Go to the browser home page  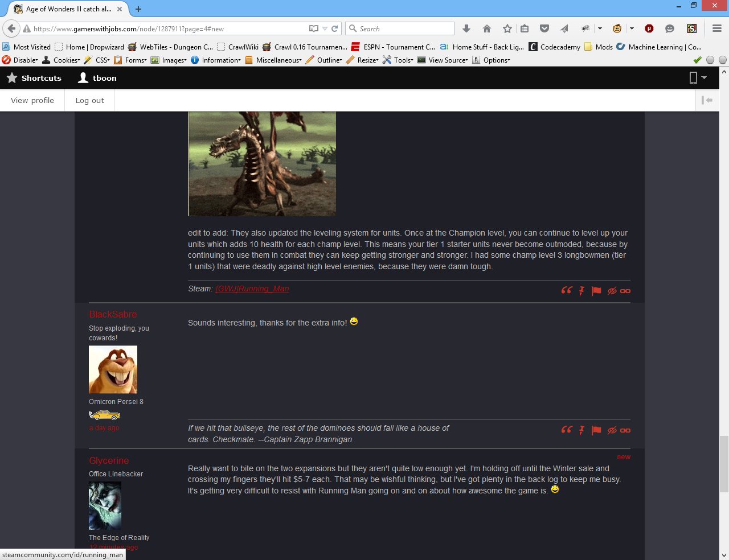487,28
